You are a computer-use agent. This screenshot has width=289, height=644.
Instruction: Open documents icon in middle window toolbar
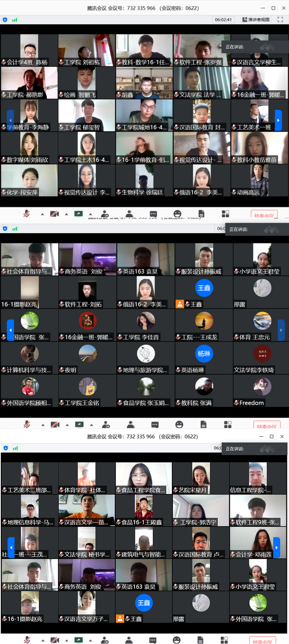point(203,424)
